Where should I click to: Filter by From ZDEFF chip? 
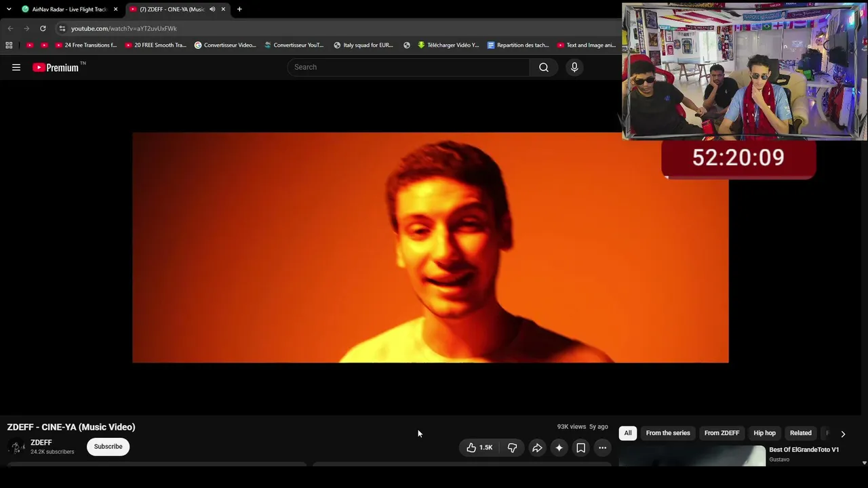tap(722, 433)
